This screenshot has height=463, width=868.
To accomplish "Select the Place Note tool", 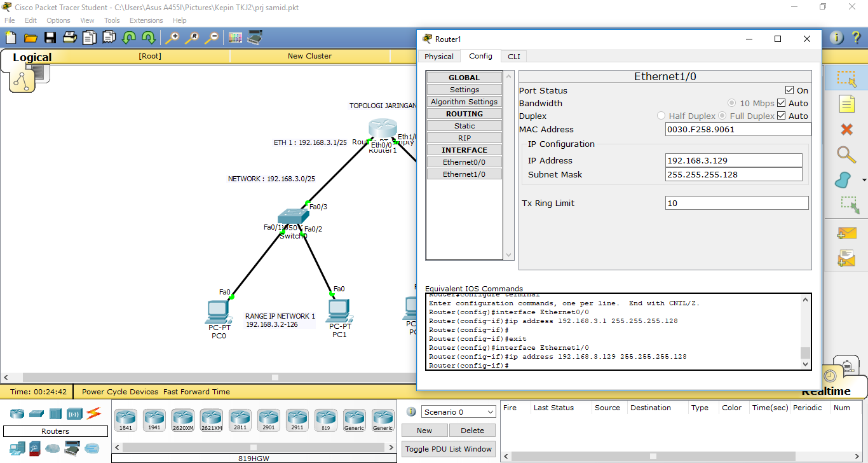I will 846,104.
